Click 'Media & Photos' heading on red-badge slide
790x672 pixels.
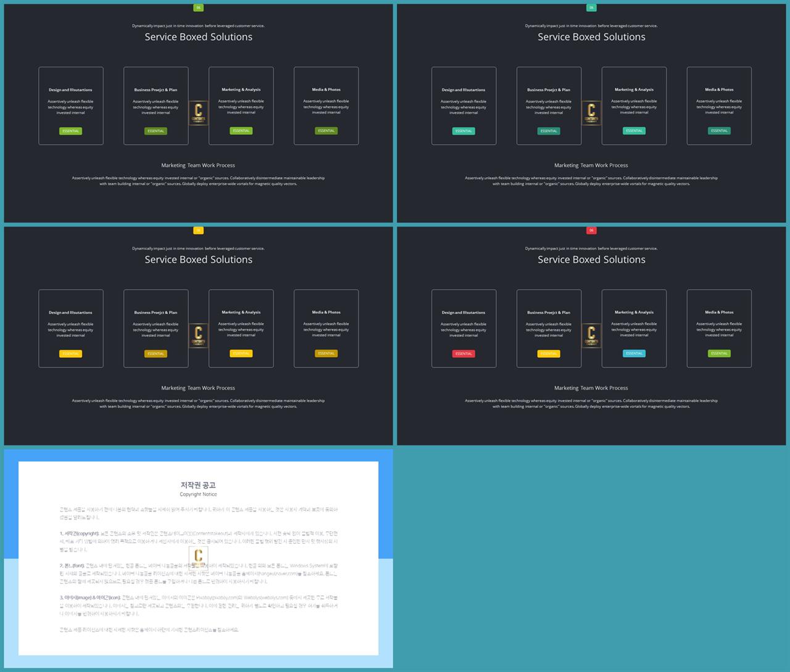(719, 312)
